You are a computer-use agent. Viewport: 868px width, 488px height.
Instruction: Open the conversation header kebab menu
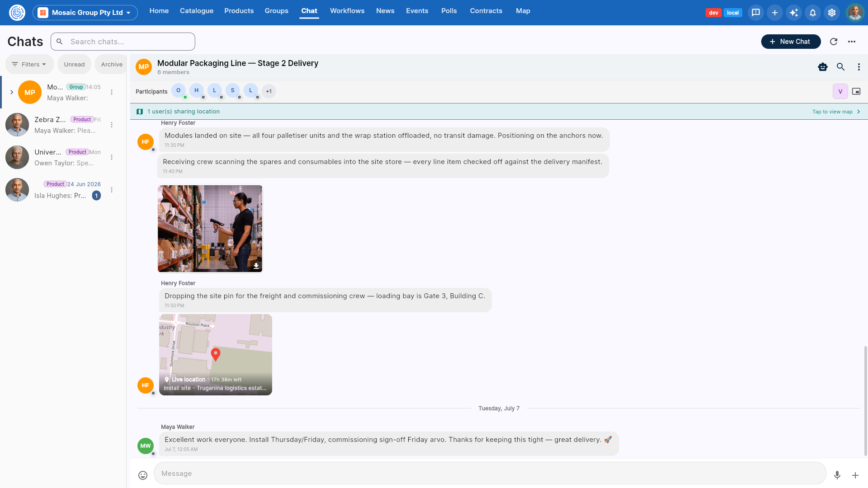859,67
